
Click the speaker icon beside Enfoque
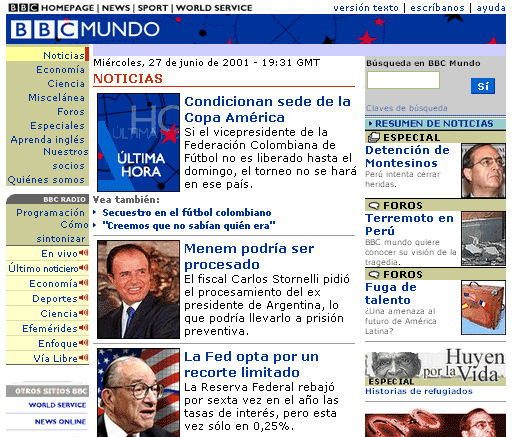coord(84,343)
